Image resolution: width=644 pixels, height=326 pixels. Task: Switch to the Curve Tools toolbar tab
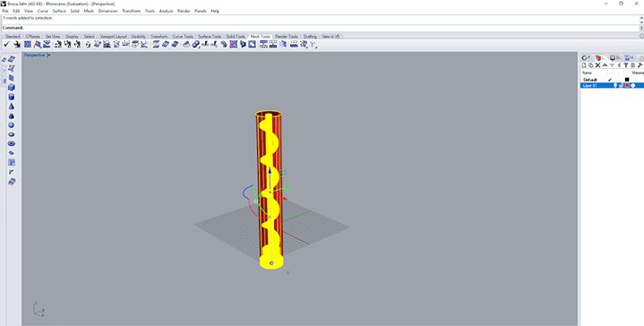(183, 37)
